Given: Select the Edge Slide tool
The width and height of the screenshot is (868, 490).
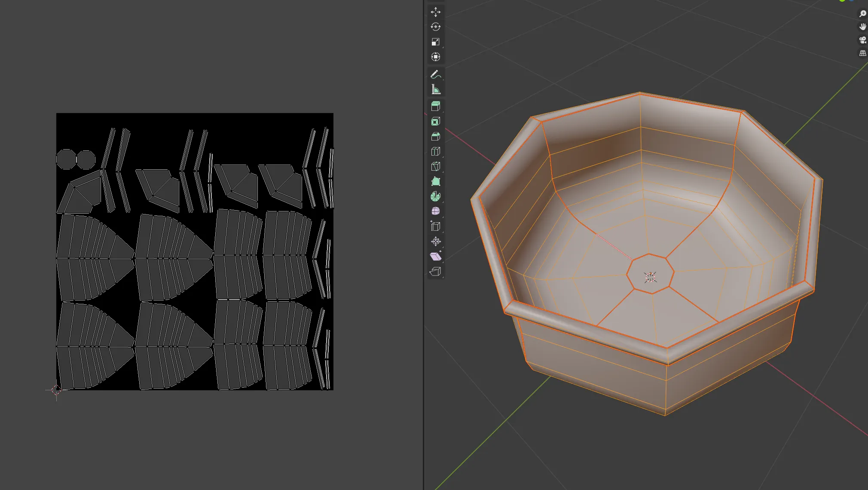Looking at the screenshot, I should pos(435,226).
